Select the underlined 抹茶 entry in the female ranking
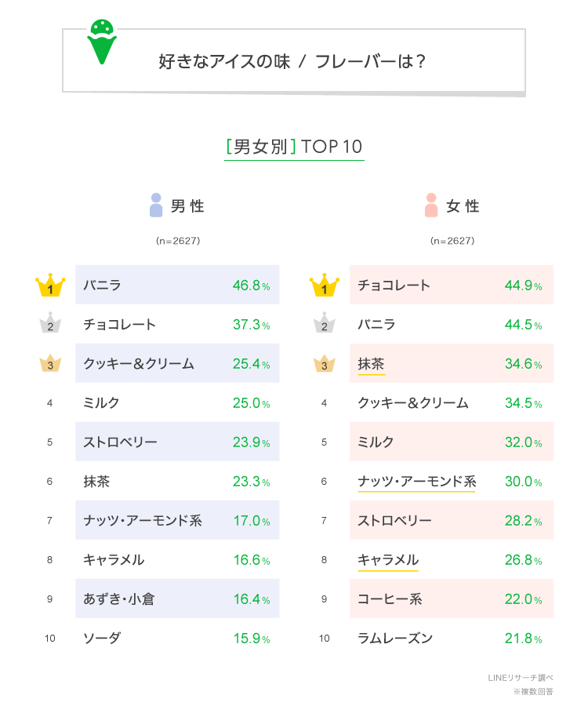Viewport: 588px width, 717px height. click(x=371, y=364)
